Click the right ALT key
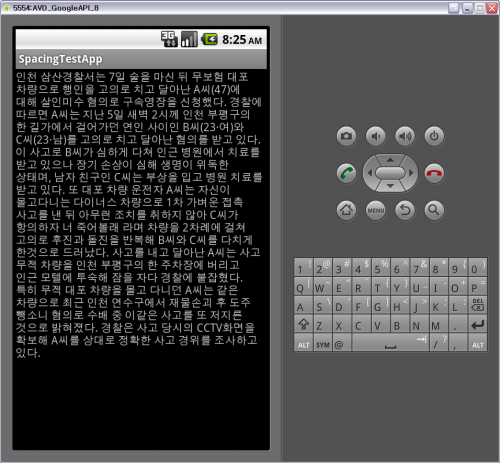 (477, 343)
